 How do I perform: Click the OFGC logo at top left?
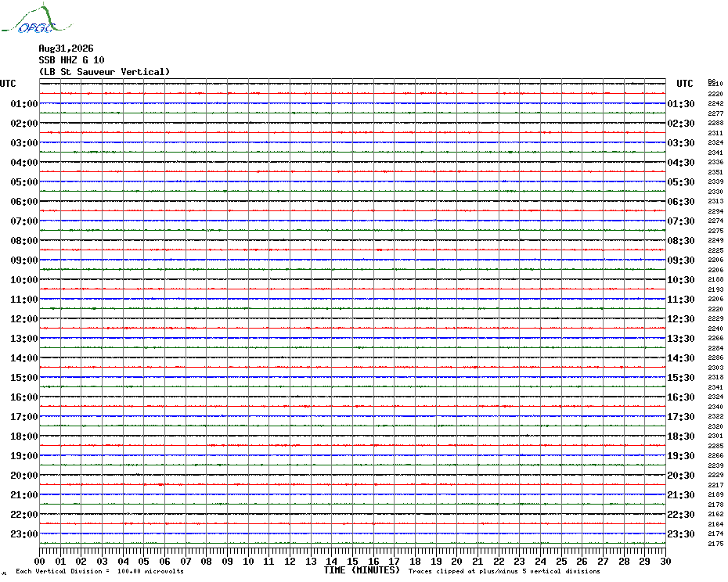pos(36,18)
